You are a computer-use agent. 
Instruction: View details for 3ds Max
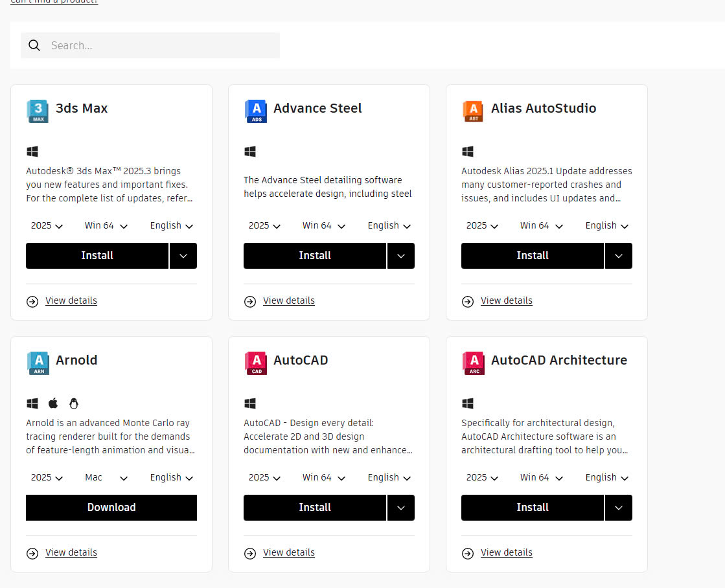point(71,301)
